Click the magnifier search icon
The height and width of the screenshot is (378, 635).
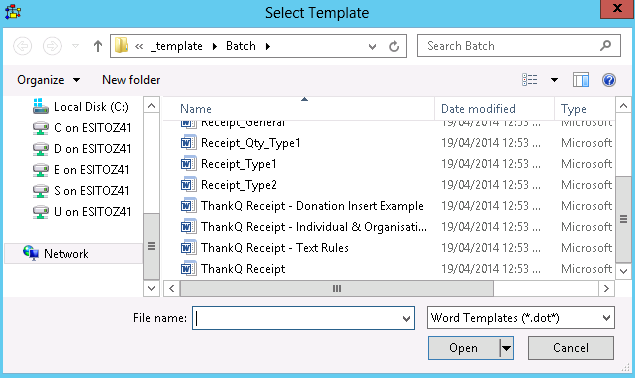[x=605, y=45]
